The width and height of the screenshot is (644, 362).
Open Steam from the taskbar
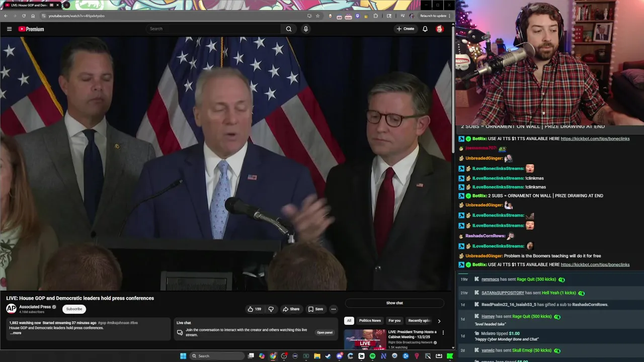(328, 356)
